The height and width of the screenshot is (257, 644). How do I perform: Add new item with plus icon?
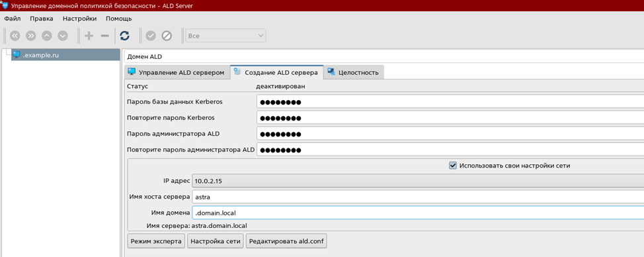coord(89,36)
